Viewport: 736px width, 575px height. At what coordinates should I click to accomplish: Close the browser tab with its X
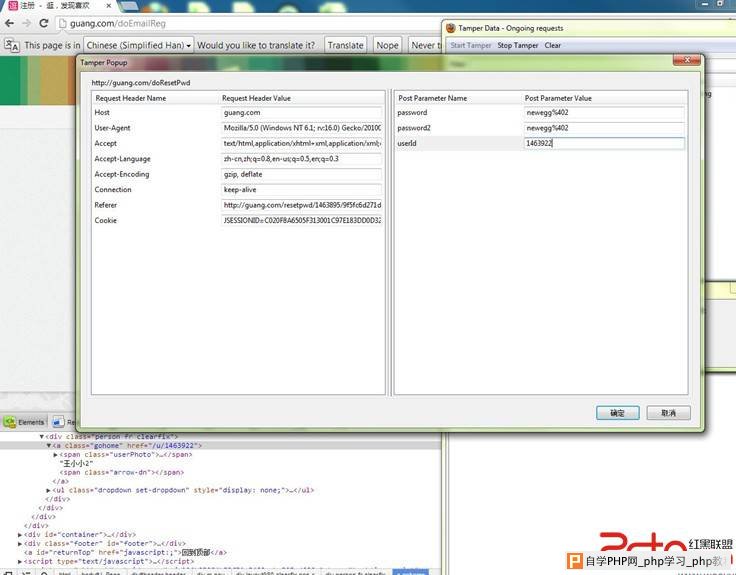pos(108,6)
